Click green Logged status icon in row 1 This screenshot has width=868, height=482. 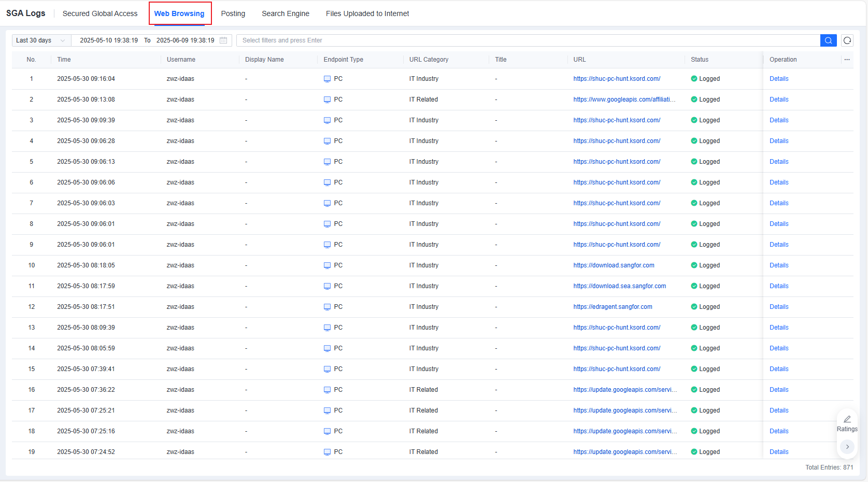(x=694, y=79)
